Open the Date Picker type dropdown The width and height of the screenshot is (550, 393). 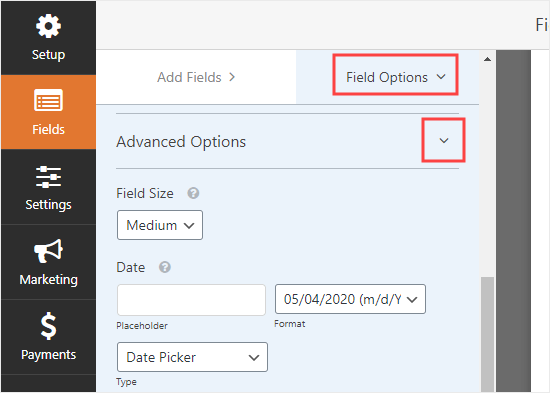click(192, 357)
